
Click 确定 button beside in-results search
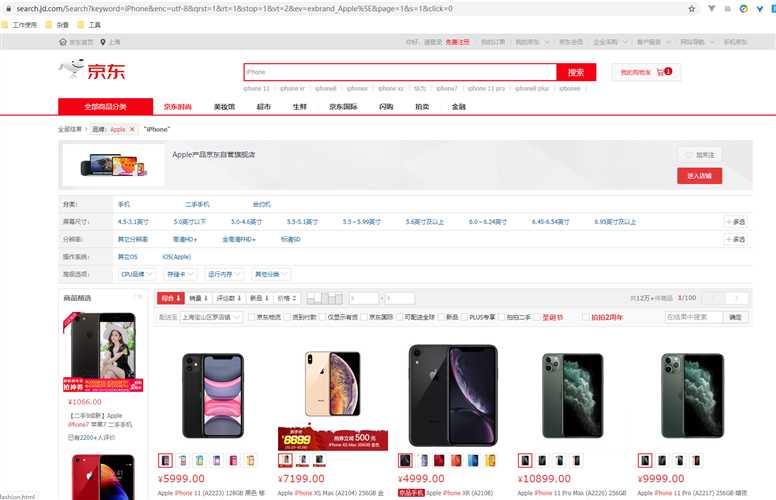[735, 317]
